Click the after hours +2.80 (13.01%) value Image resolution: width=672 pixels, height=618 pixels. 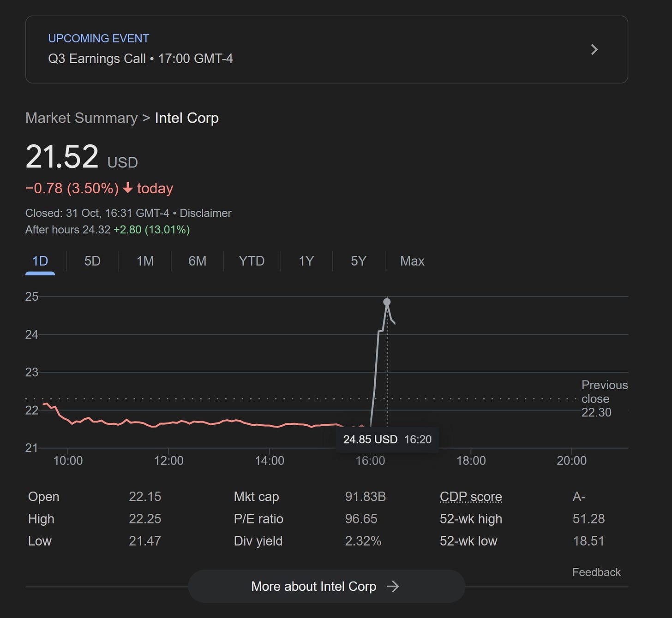(152, 230)
